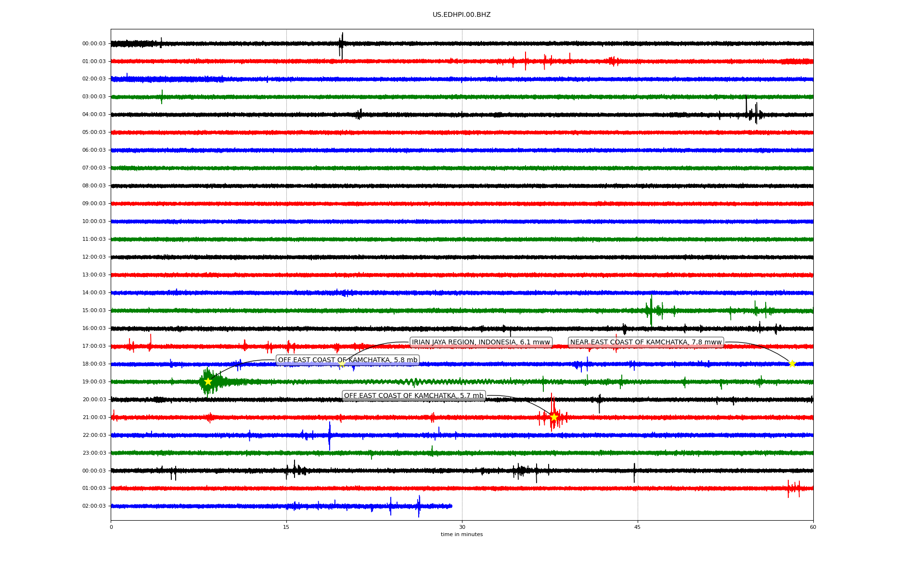Click the 12:00:03 row time label

pos(94,257)
